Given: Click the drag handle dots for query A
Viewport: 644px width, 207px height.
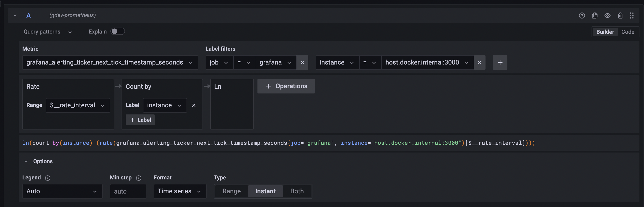Looking at the screenshot, I should click(632, 15).
